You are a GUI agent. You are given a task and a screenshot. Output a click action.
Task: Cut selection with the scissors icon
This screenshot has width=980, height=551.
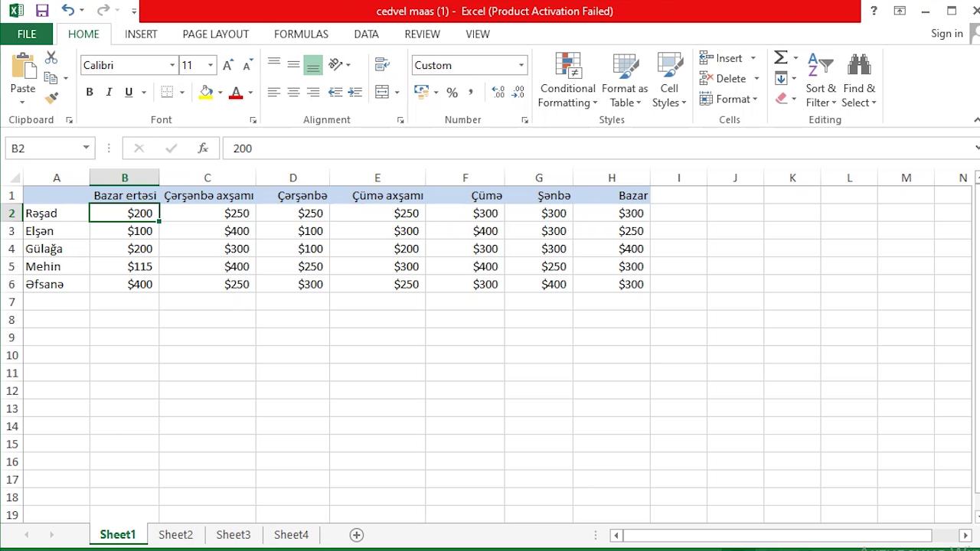click(51, 58)
